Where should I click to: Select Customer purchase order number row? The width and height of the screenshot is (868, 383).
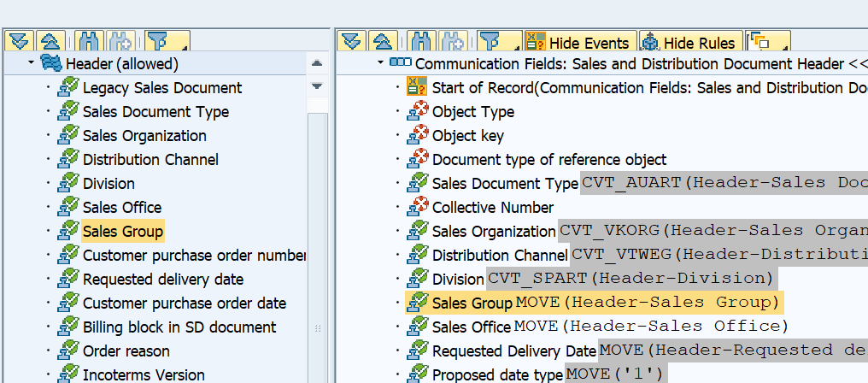194,256
